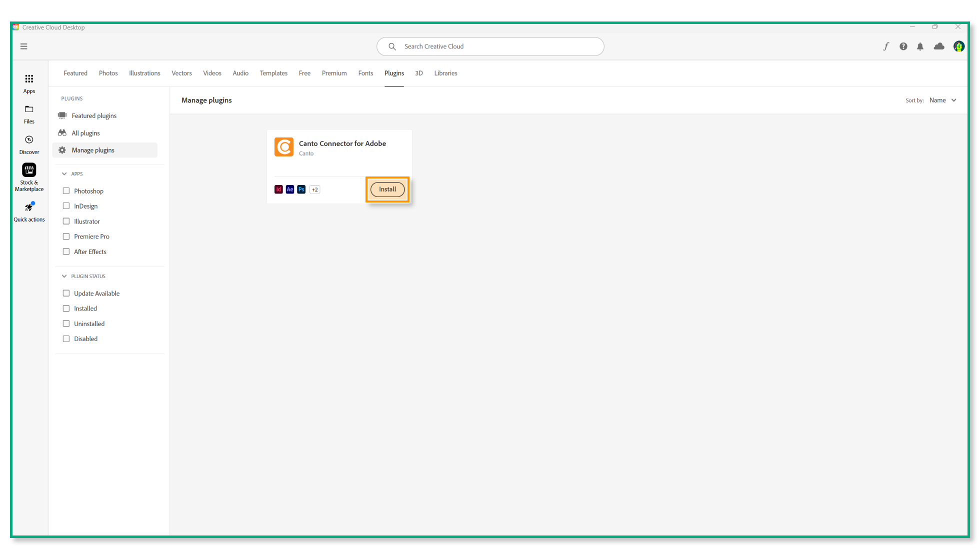980x560 pixels.
Task: Tick the Installed status checkbox
Action: tap(66, 308)
